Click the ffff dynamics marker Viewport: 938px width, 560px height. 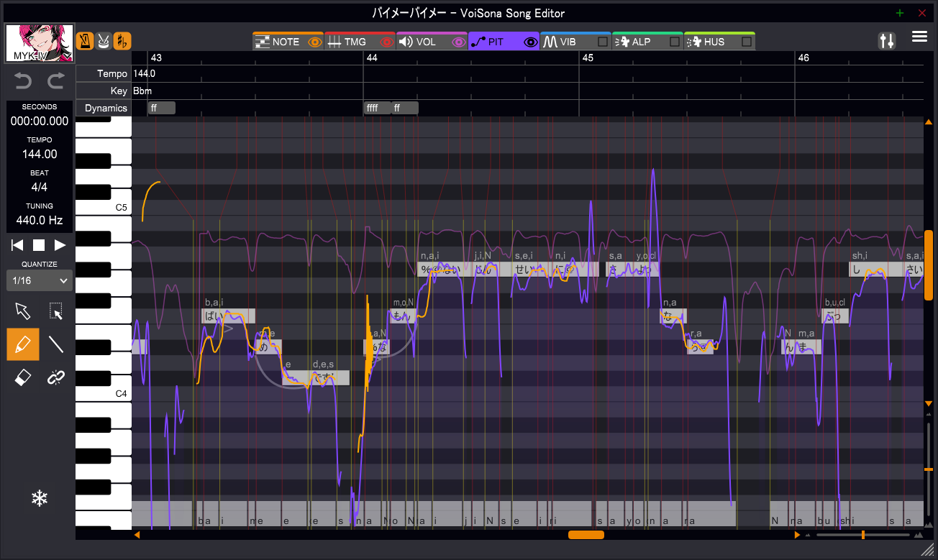pyautogui.click(x=377, y=108)
